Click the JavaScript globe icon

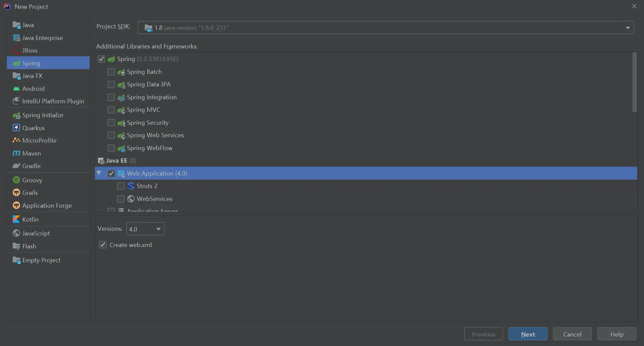point(16,233)
